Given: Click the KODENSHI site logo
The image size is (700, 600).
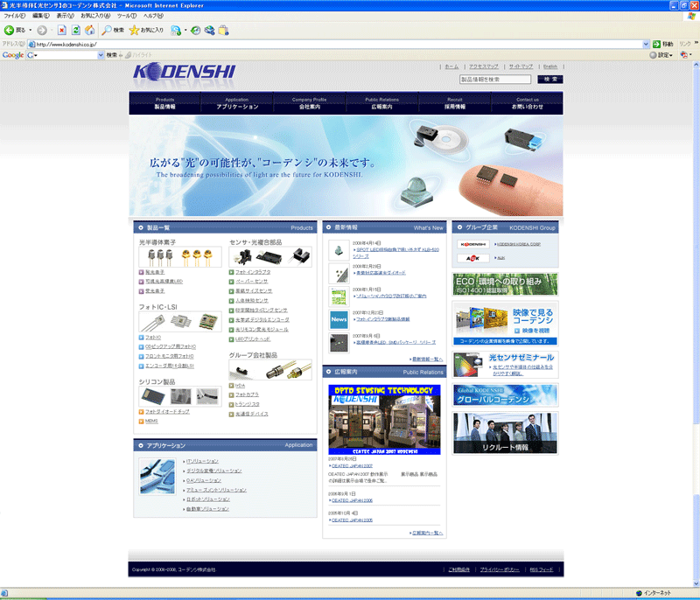Looking at the screenshot, I should pyautogui.click(x=185, y=73).
